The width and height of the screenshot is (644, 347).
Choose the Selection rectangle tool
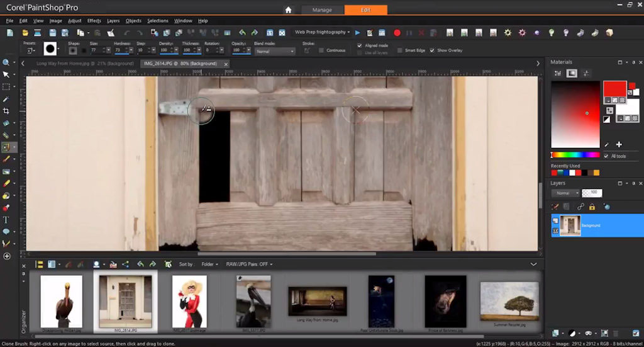point(6,87)
